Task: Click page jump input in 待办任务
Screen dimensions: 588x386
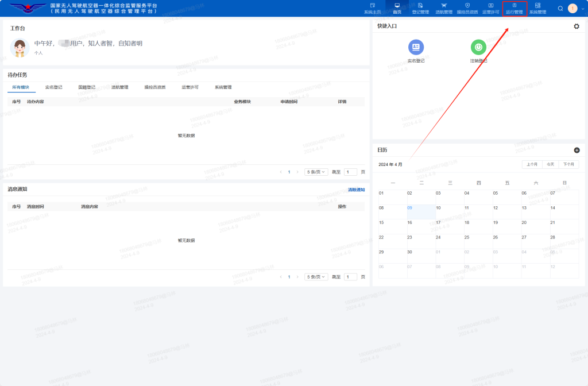Action: tap(350, 172)
